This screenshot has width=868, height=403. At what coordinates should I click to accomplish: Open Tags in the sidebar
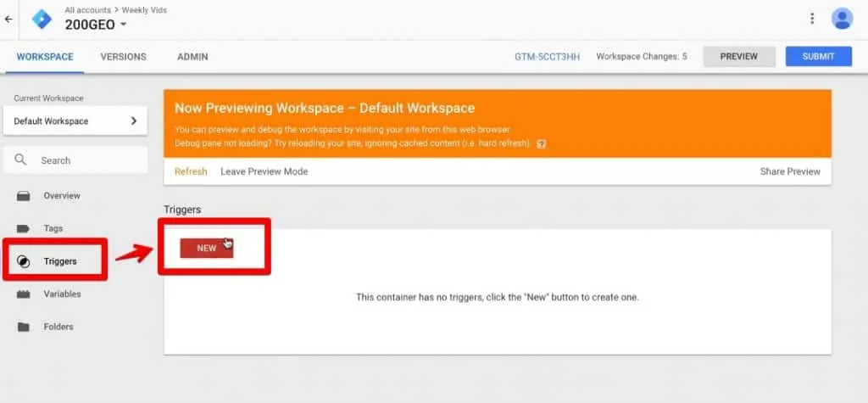click(x=53, y=228)
